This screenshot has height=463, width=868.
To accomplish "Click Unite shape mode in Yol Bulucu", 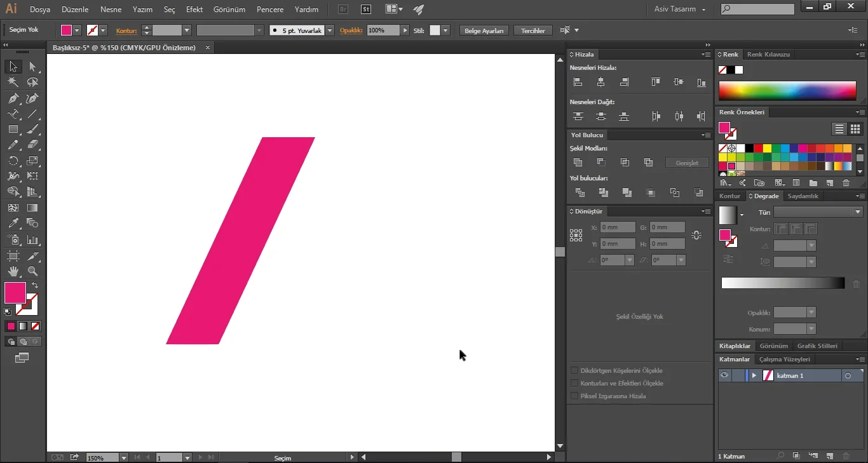I will pos(578,163).
